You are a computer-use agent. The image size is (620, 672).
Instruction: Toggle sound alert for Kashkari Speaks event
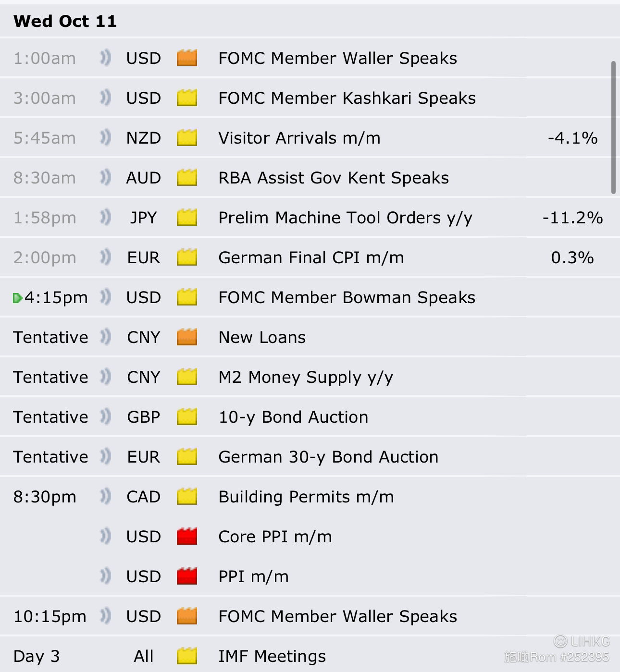[105, 98]
